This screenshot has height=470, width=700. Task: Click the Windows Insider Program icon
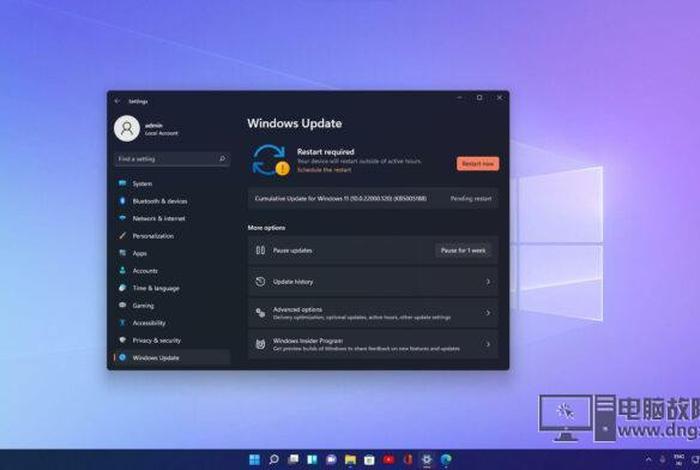[260, 344]
